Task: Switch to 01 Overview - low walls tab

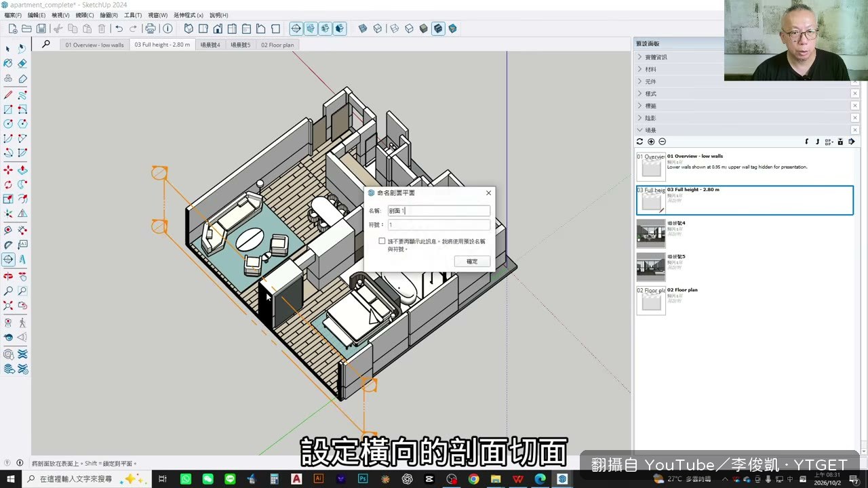Action: tap(94, 45)
